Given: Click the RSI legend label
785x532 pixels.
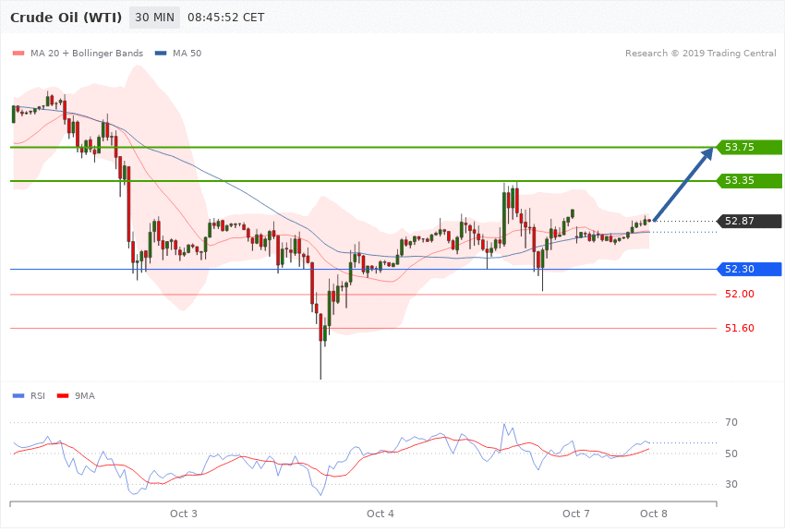Looking at the screenshot, I should (x=38, y=396).
